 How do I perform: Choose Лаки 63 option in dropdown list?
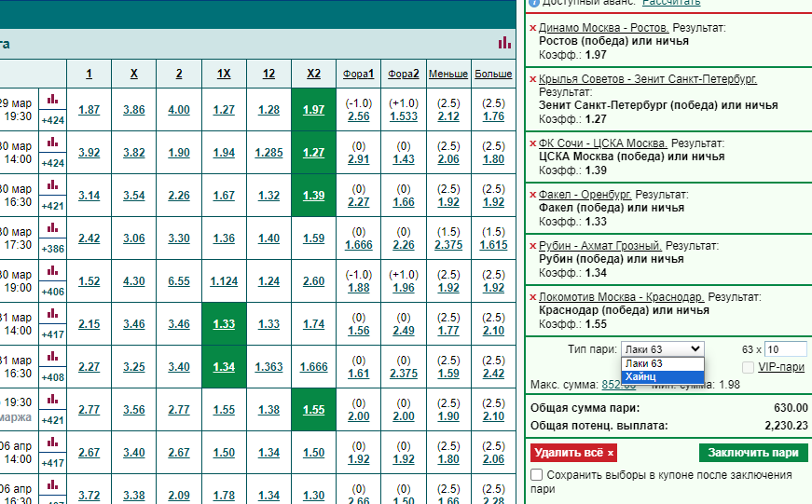[x=662, y=363]
